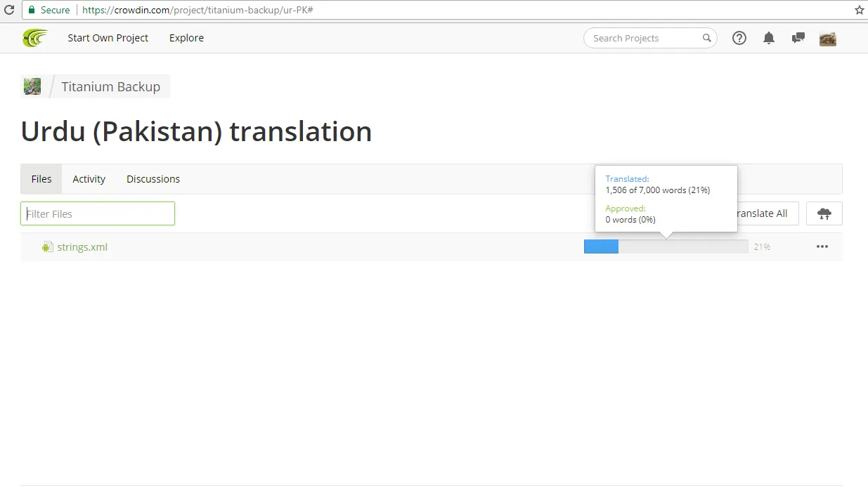Click the Urdu (Pakistan) translation heading
This screenshot has height=488, width=868.
click(x=196, y=131)
